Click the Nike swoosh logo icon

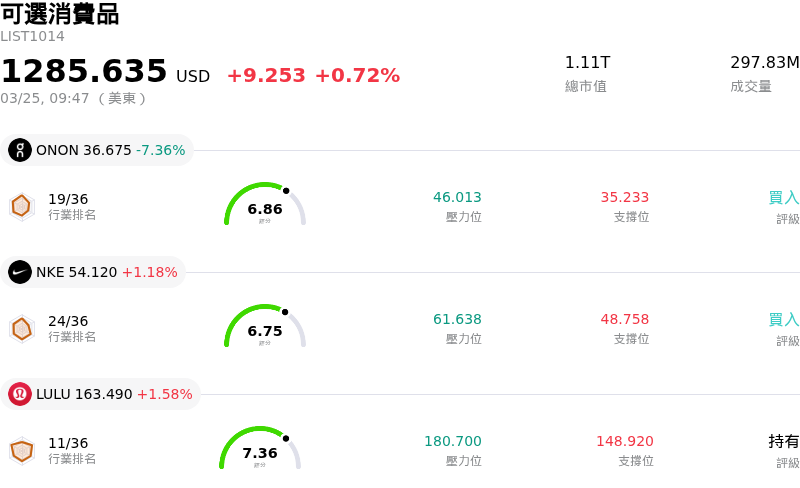coord(20,272)
